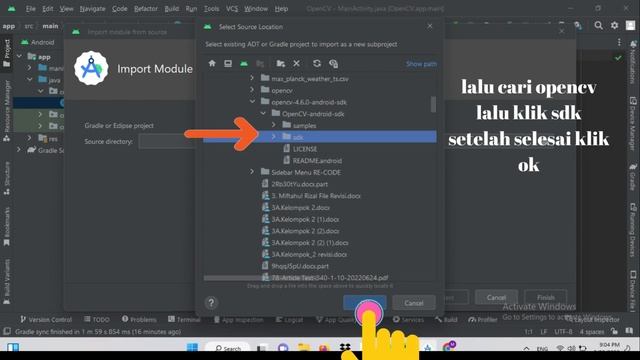Refresh the file tree in dialog
This screenshot has height=360, width=640.
[x=317, y=64]
